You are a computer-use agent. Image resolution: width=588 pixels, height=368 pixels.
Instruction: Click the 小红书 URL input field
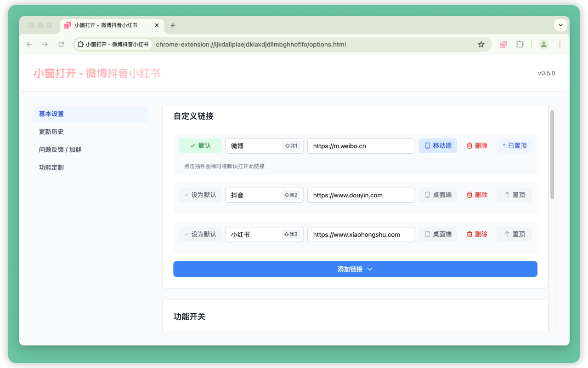[361, 234]
